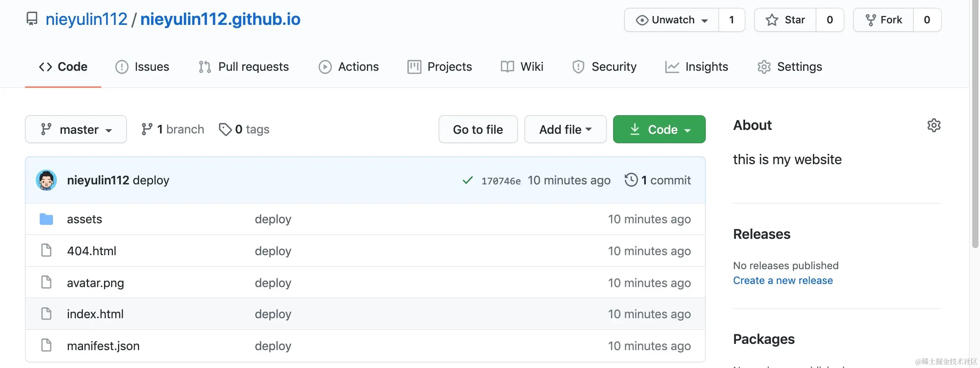
Task: Click the tags icon next to 0 tags
Action: coord(225,129)
